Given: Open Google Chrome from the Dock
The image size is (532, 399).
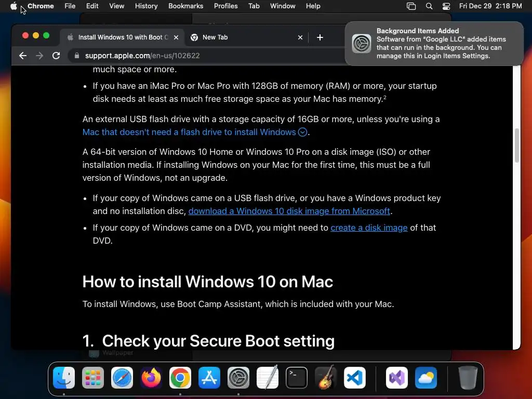Looking at the screenshot, I should [x=180, y=378].
